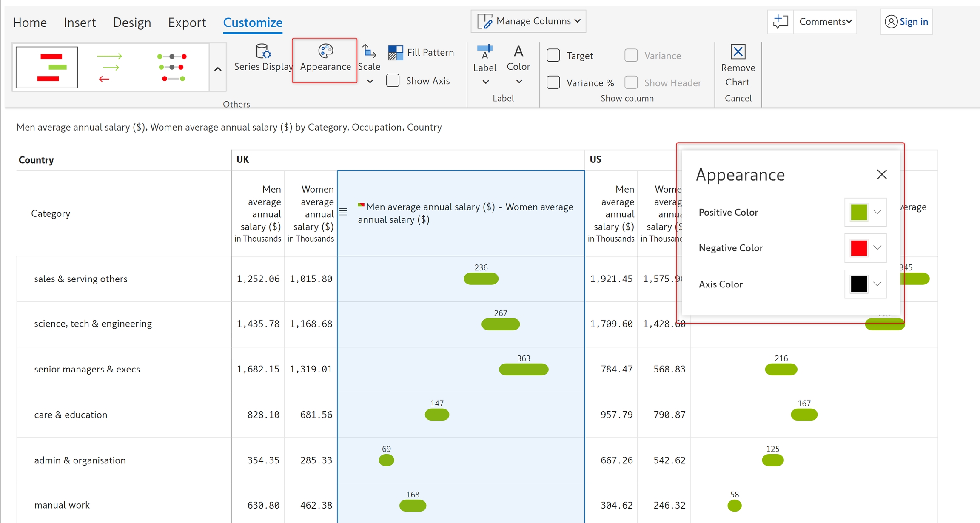Check the Target column checkbox
The height and width of the screenshot is (523, 980).
pyautogui.click(x=553, y=56)
